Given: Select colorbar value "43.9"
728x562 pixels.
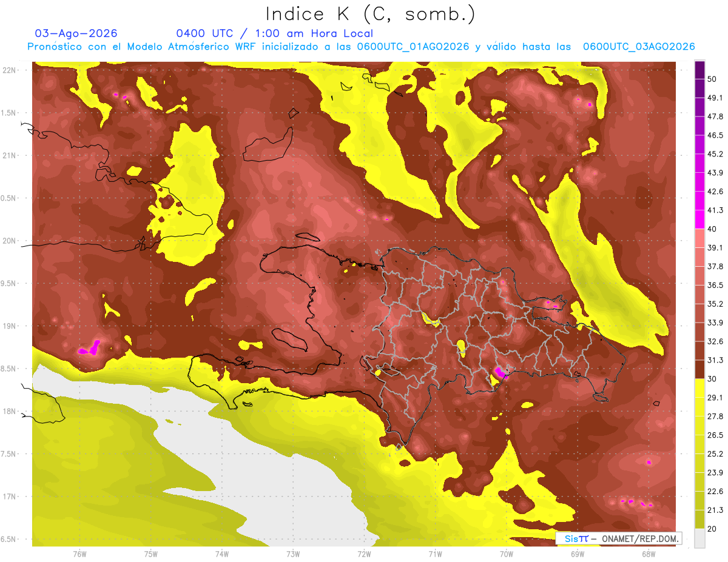Looking at the screenshot, I should click(x=715, y=173).
